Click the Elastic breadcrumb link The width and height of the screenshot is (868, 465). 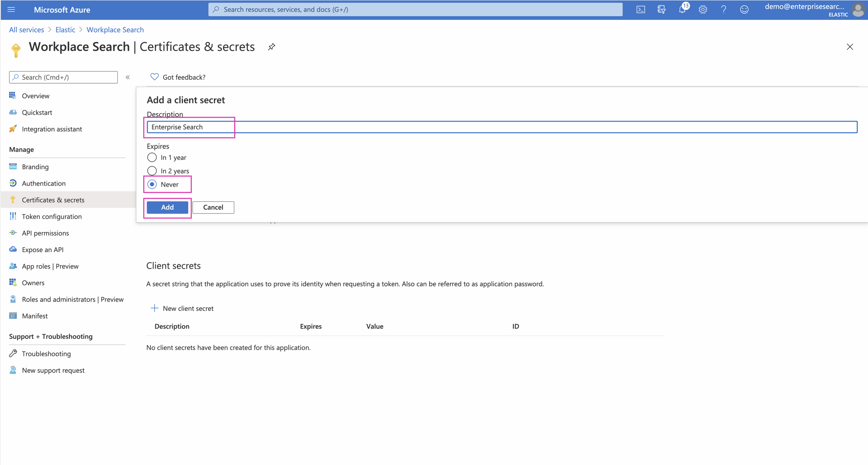point(65,30)
